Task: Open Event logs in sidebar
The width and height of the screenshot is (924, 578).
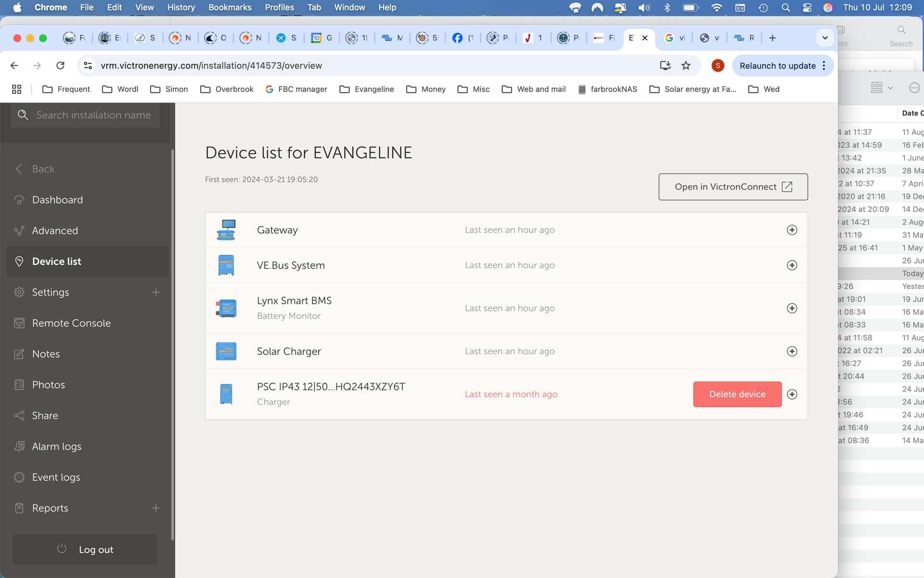Action: coord(88,477)
